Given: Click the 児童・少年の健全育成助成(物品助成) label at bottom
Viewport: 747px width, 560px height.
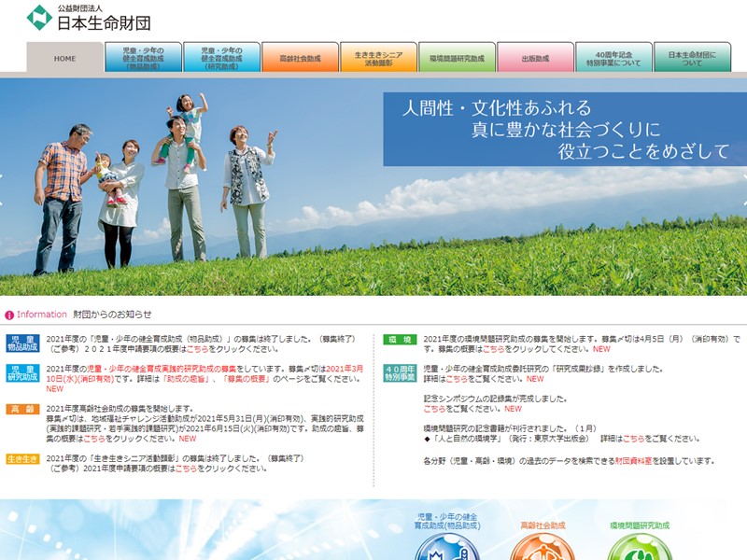Looking at the screenshot, I should pyautogui.click(x=447, y=522).
